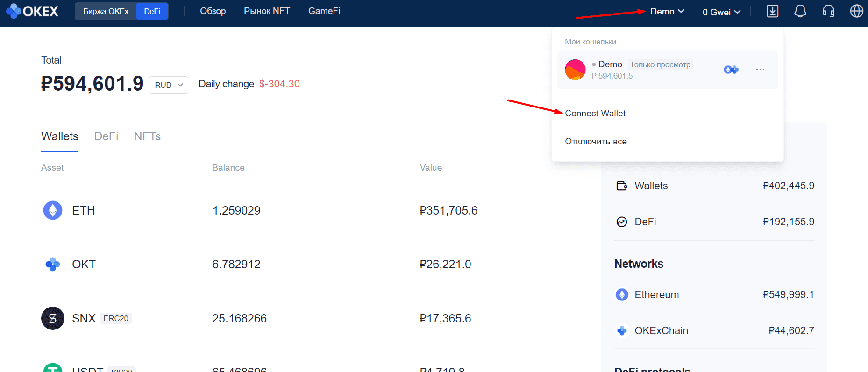
Task: Click the Asset column header
Action: click(x=52, y=167)
